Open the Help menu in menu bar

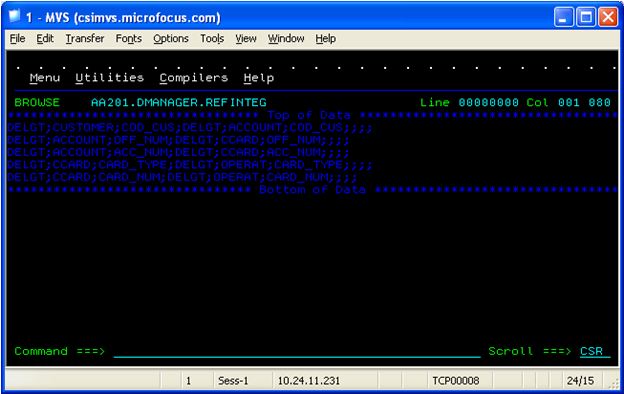[x=326, y=39]
